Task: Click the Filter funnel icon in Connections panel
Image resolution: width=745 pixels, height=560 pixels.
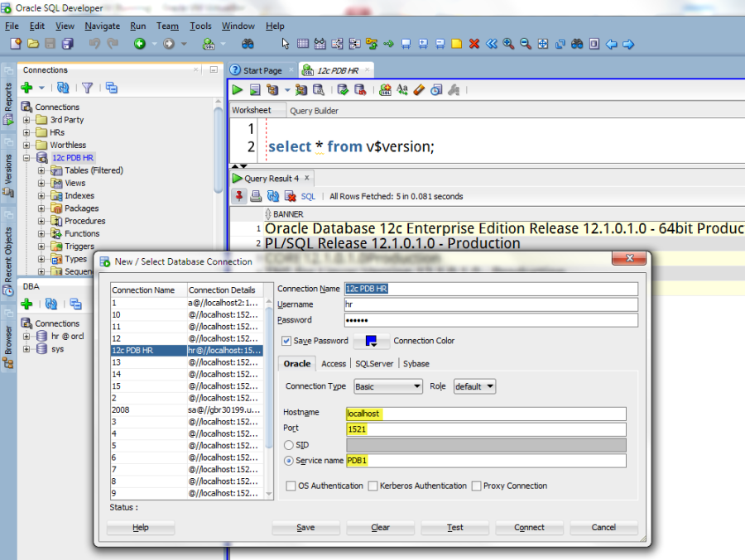Action: click(87, 88)
